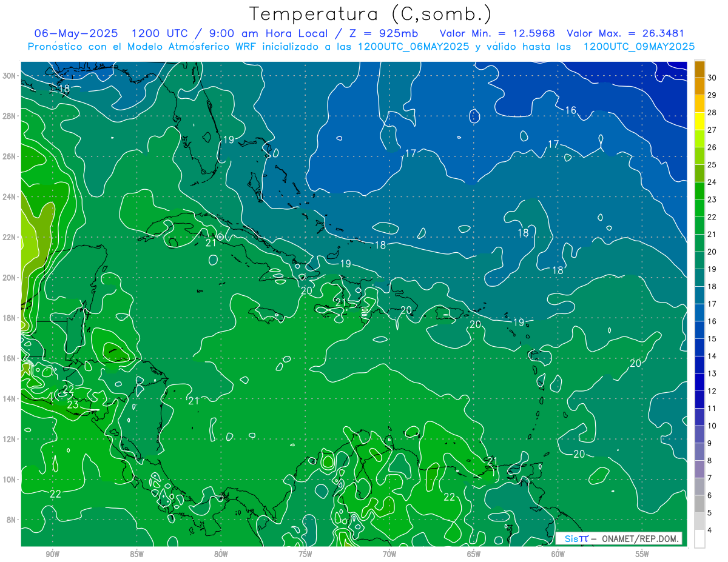Click the '12N' latitude axis label
The width and height of the screenshot is (728, 562).
coord(9,439)
